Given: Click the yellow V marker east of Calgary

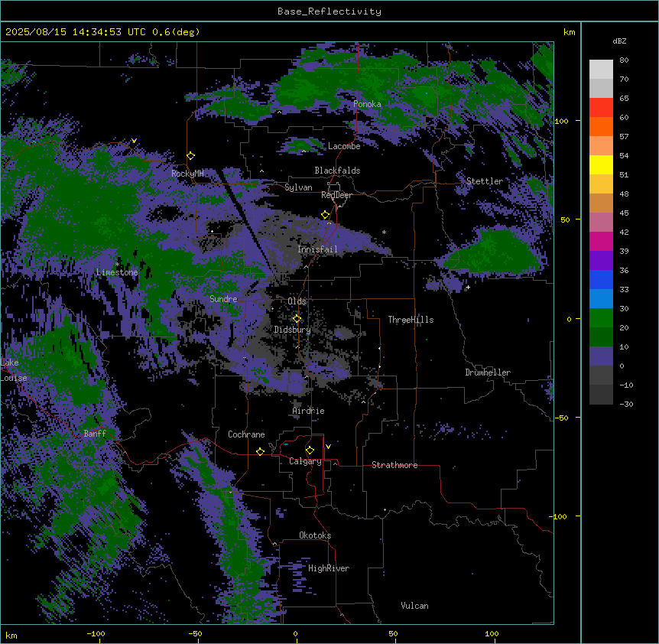Looking at the screenshot, I should click(x=328, y=447).
